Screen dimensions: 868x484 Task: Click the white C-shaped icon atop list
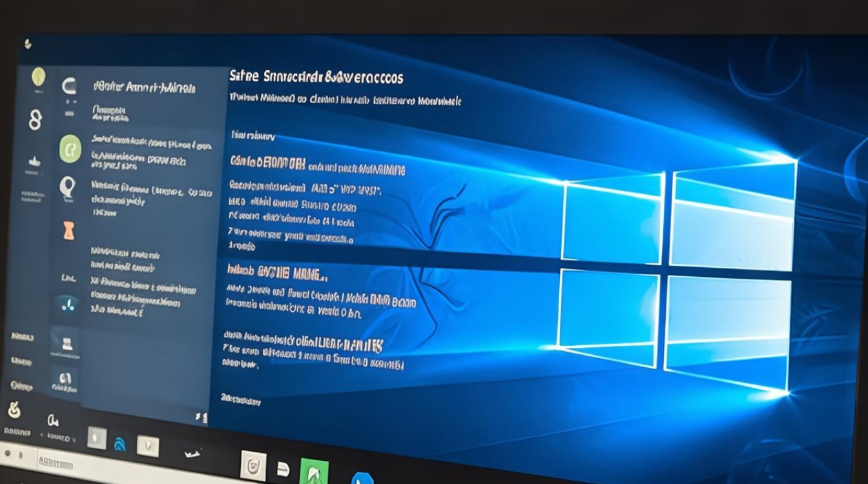69,86
